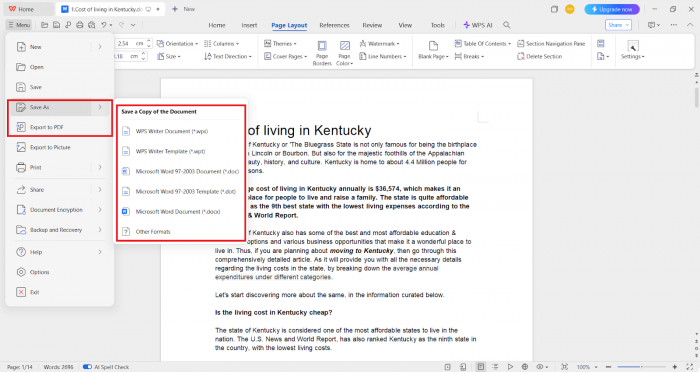Open the paper Size dropdown
This screenshot has height=372, width=700.
tap(169, 56)
